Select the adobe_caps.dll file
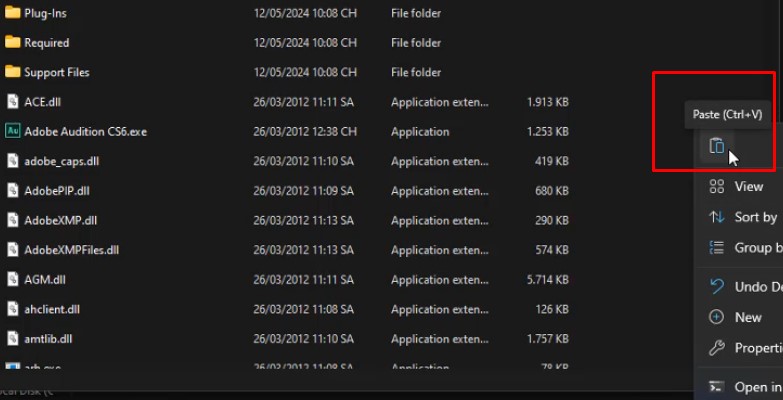This screenshot has height=400, width=783. tap(61, 161)
